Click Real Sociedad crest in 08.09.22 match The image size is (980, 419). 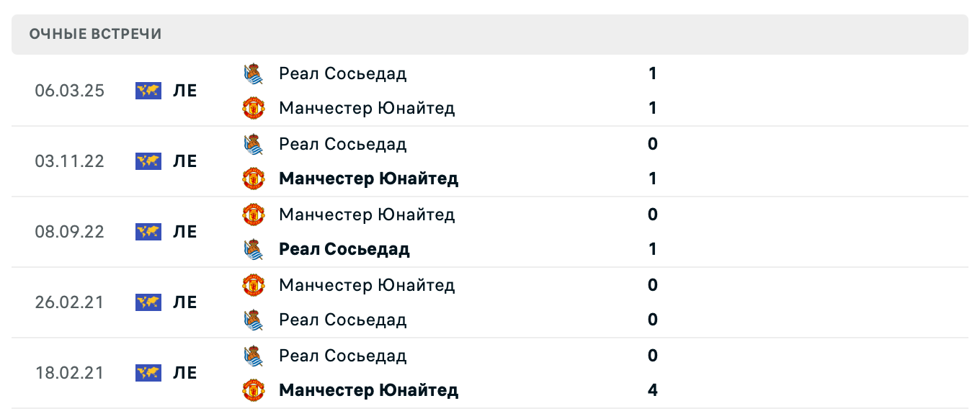pyautogui.click(x=253, y=249)
